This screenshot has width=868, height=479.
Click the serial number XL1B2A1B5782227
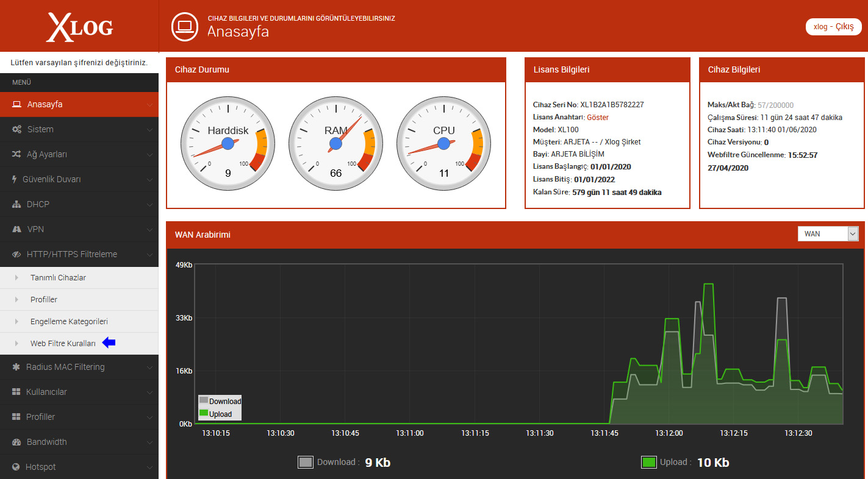tap(612, 105)
